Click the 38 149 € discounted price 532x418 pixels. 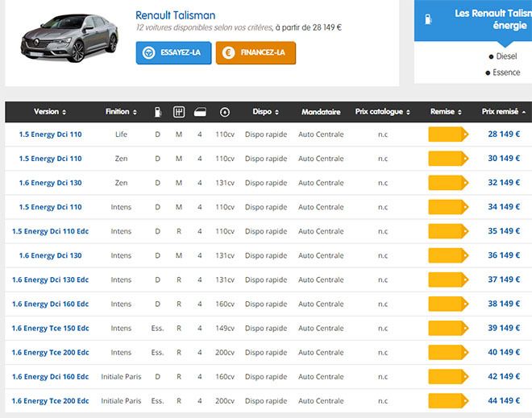coord(504,304)
